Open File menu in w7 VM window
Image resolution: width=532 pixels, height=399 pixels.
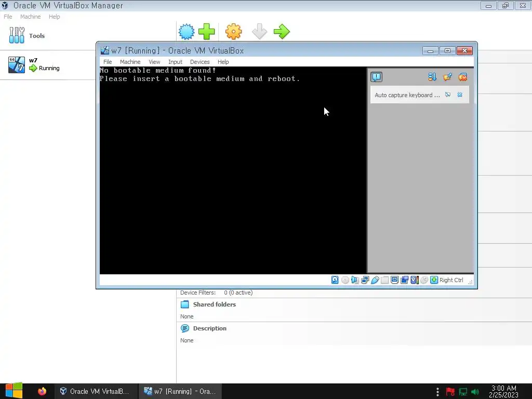pos(108,62)
